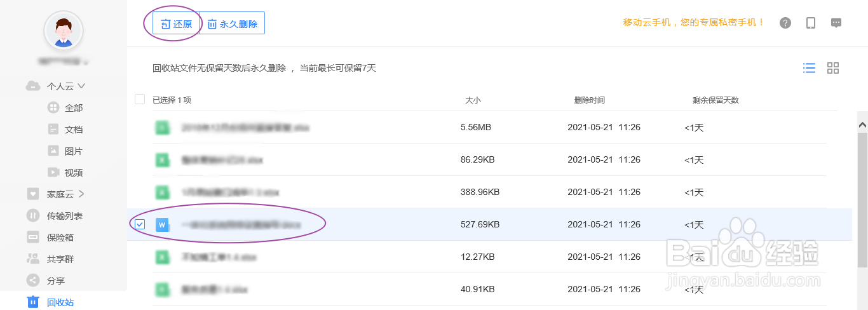Switch to grid view layout
Viewport: 868px width, 310px height.
(833, 68)
